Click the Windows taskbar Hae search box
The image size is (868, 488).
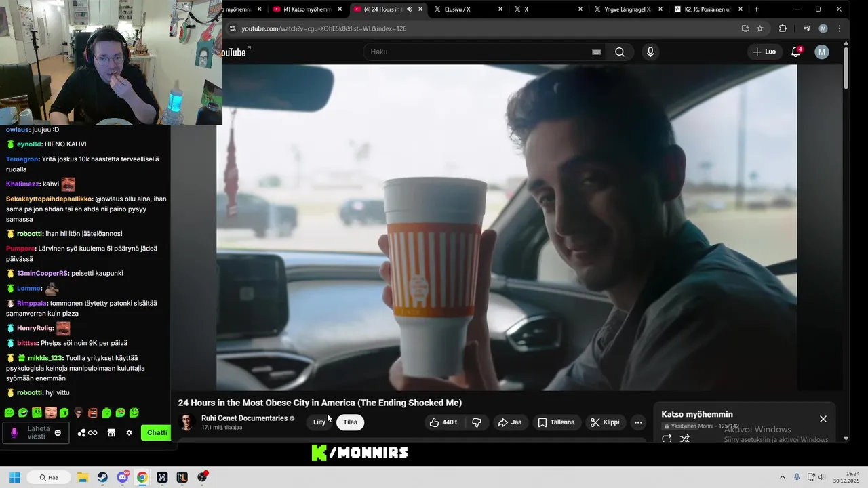point(49,477)
